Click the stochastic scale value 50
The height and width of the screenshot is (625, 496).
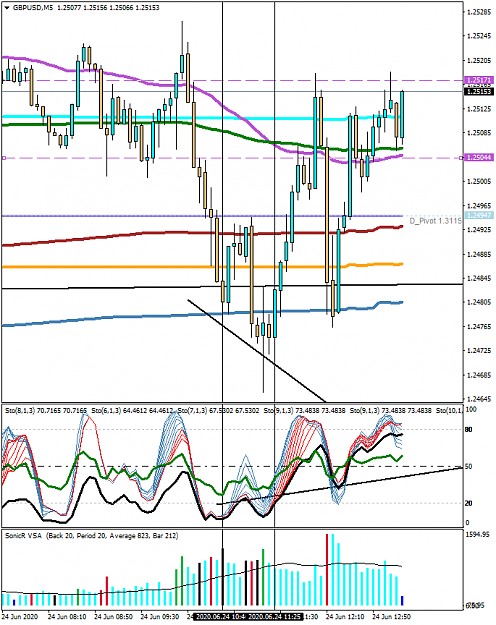click(x=469, y=466)
